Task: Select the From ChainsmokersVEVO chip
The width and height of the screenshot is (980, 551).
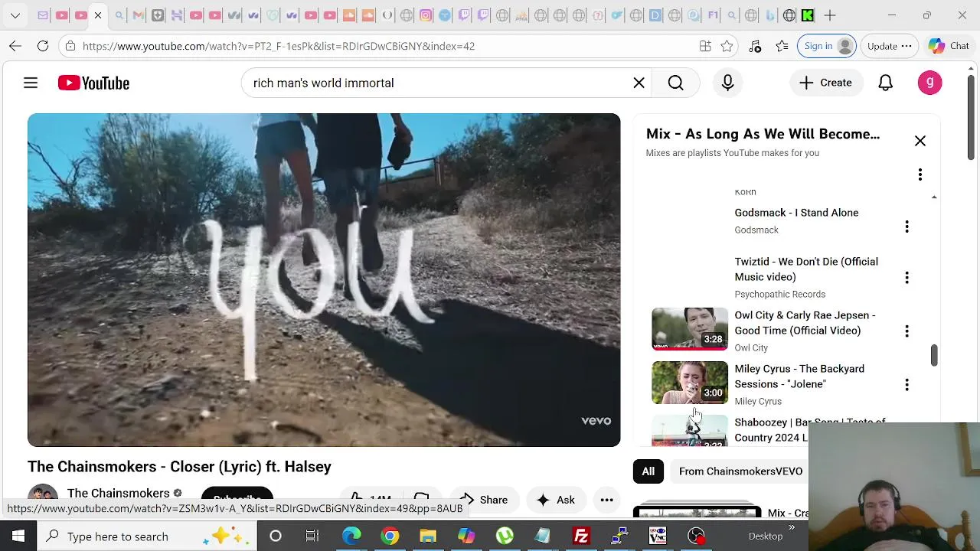Action: [x=740, y=471]
